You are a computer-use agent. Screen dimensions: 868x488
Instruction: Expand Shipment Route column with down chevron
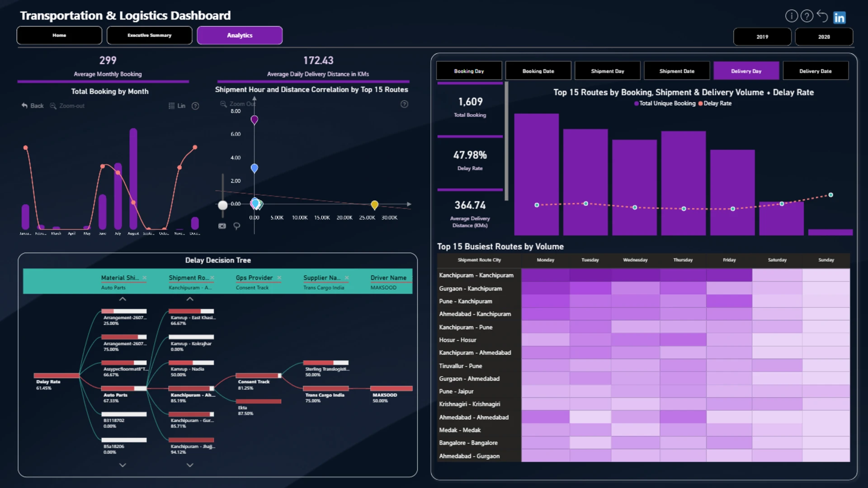tap(190, 465)
